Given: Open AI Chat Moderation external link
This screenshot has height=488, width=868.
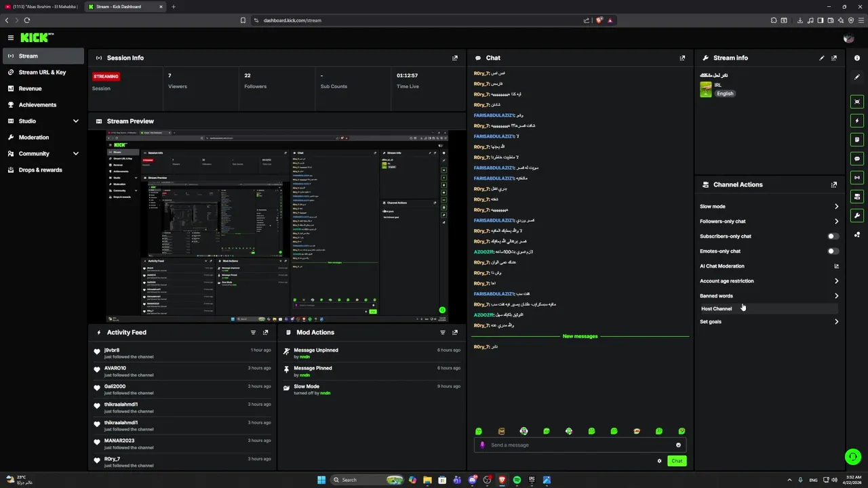Looking at the screenshot, I should click(836, 266).
